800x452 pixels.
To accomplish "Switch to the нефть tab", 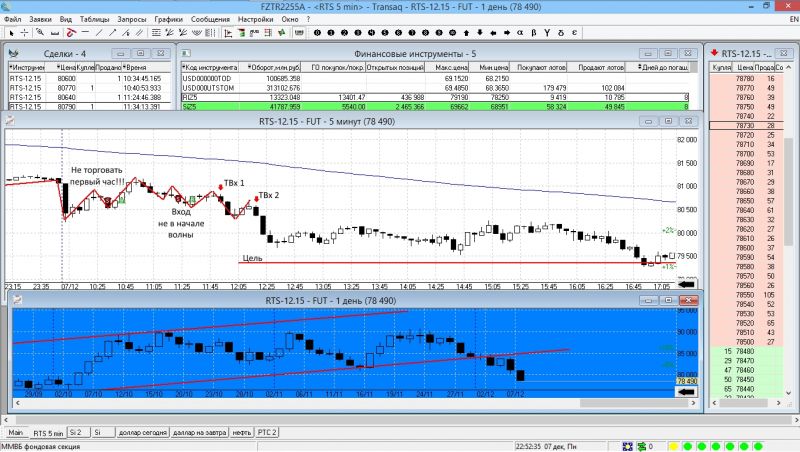I will (x=242, y=432).
